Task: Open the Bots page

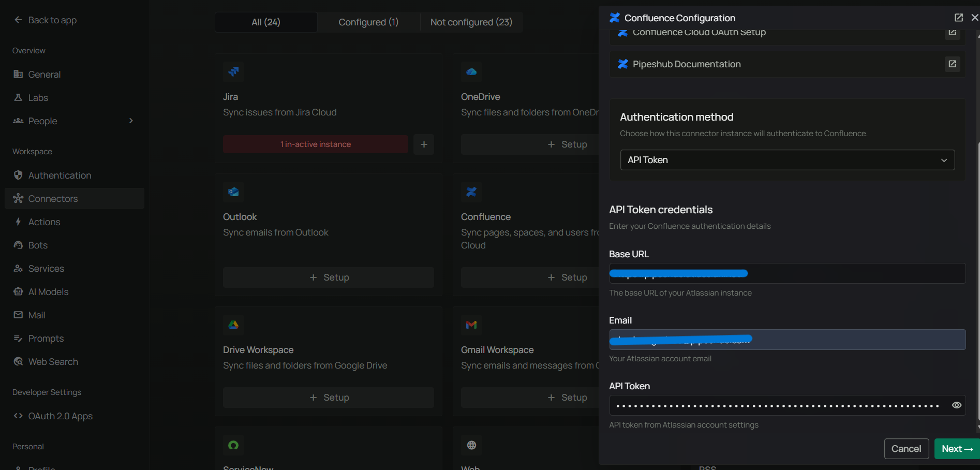Action: [x=75, y=245]
